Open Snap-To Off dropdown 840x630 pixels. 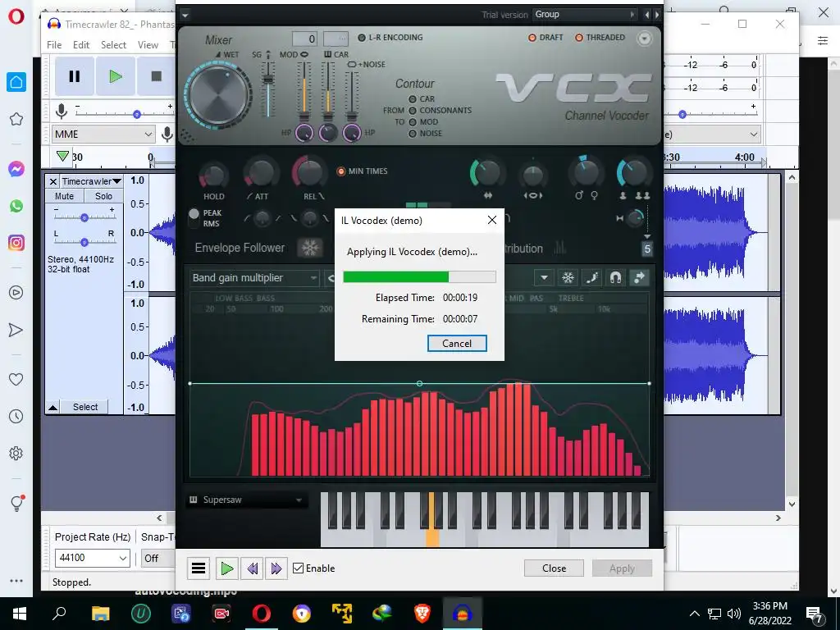(158, 558)
